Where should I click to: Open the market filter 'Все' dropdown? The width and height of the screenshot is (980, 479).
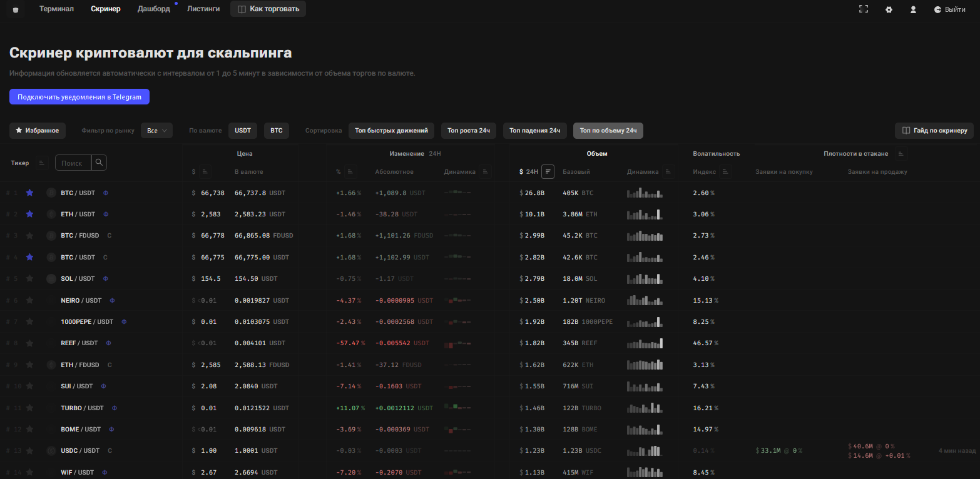point(156,131)
